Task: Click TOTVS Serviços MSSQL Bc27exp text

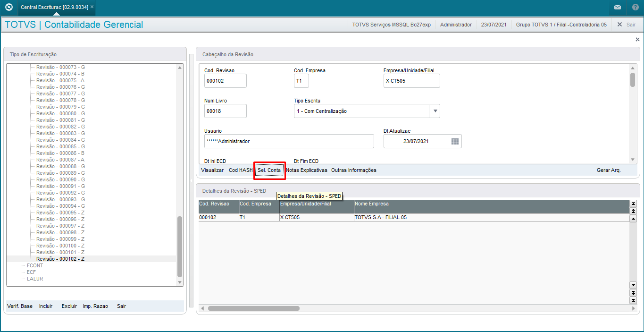Action: pyautogui.click(x=391, y=25)
